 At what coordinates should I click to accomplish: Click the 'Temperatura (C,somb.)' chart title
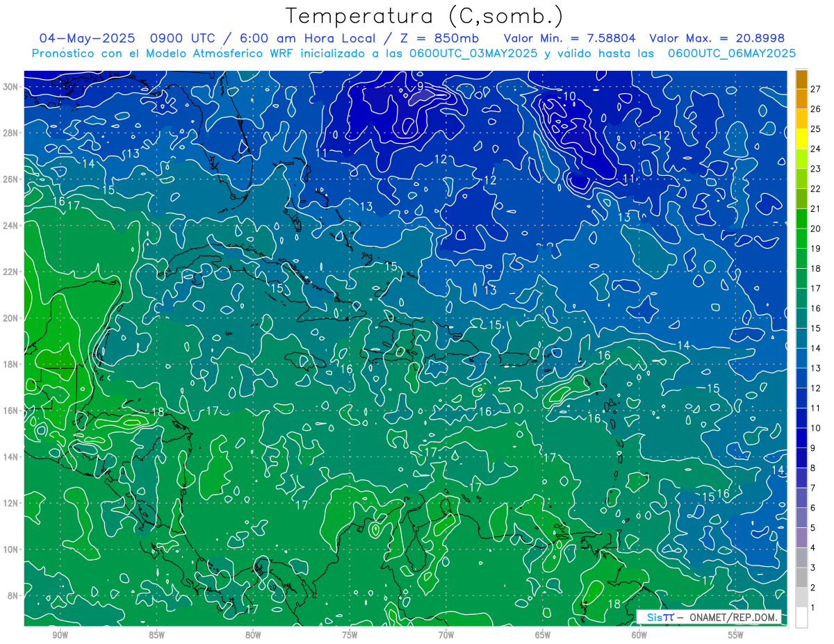tap(424, 16)
